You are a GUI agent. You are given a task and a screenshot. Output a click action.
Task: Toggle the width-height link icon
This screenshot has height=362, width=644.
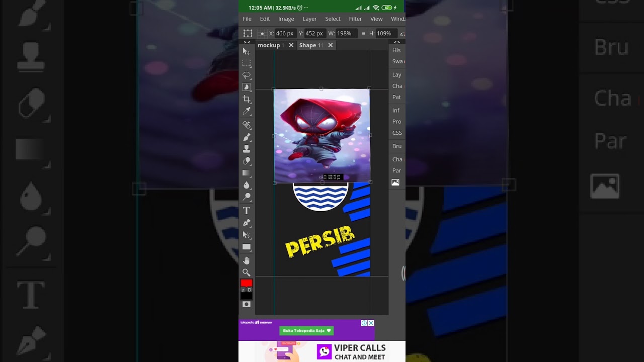tap(363, 33)
